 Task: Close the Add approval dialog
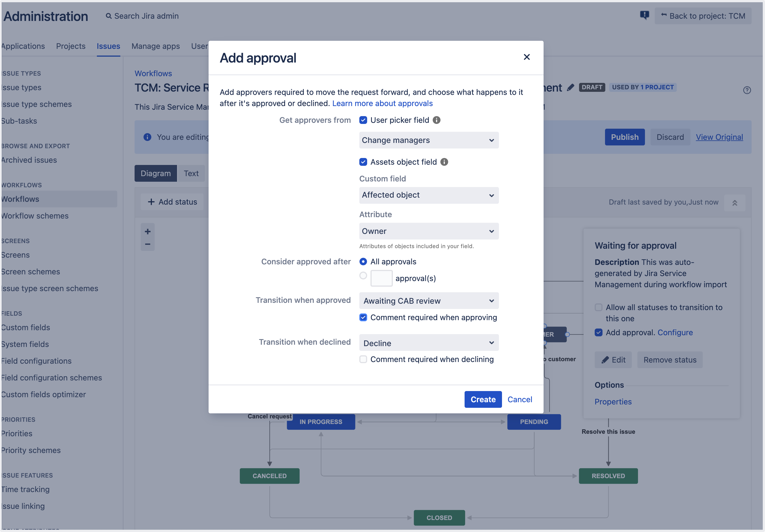coord(527,57)
